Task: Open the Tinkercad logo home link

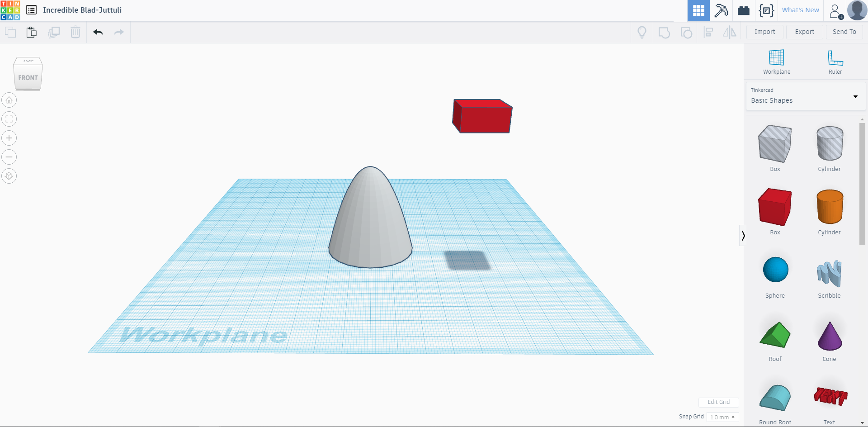Action: 10,10
